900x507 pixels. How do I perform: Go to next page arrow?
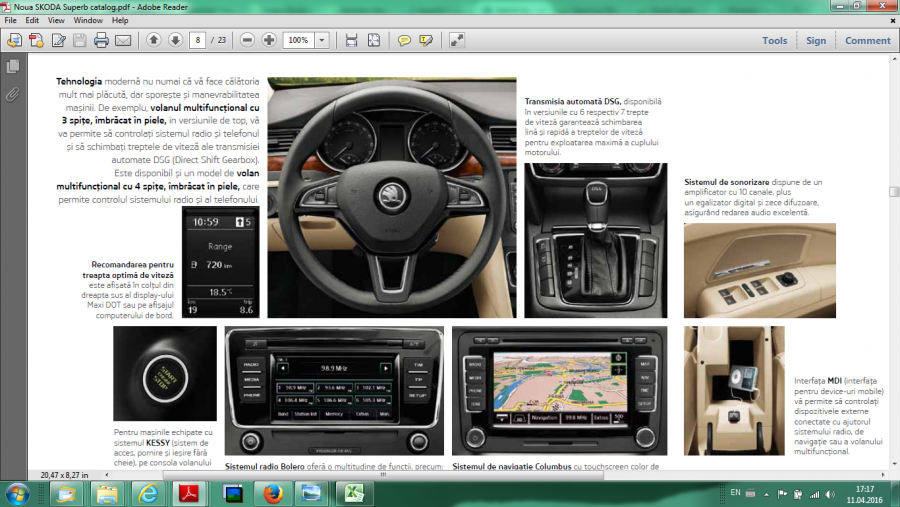click(x=175, y=41)
